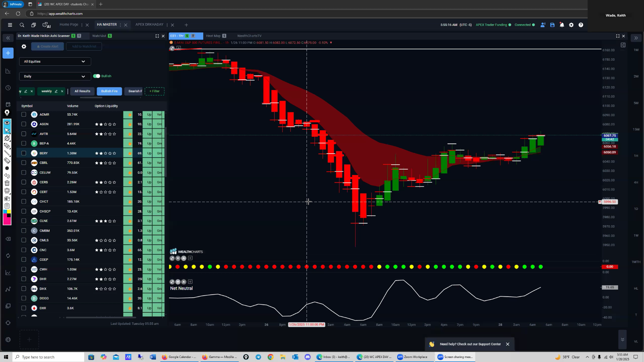Click the Create Alert button
Viewport: 644px width, 362px height.
click(x=48, y=47)
